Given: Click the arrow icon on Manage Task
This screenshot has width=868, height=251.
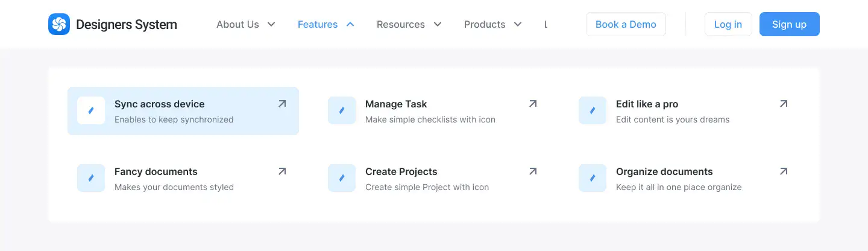Looking at the screenshot, I should coord(533,104).
